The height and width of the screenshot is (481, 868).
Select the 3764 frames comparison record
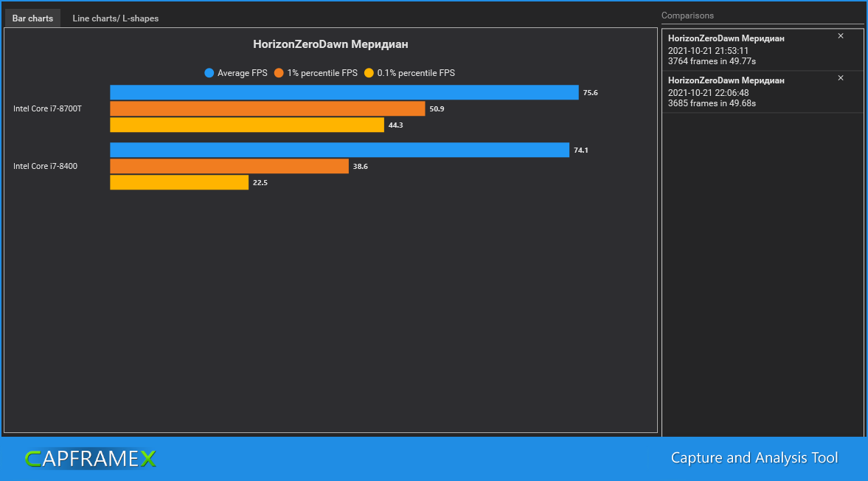(x=763, y=49)
